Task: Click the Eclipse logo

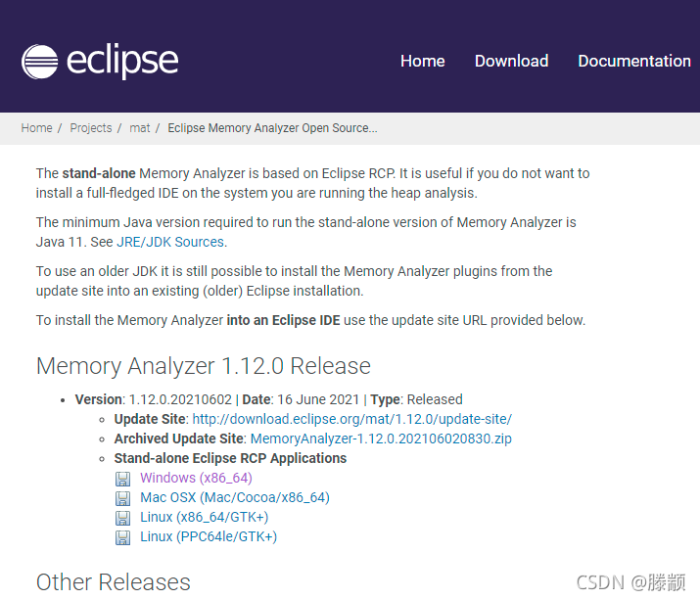Action: 100,61
